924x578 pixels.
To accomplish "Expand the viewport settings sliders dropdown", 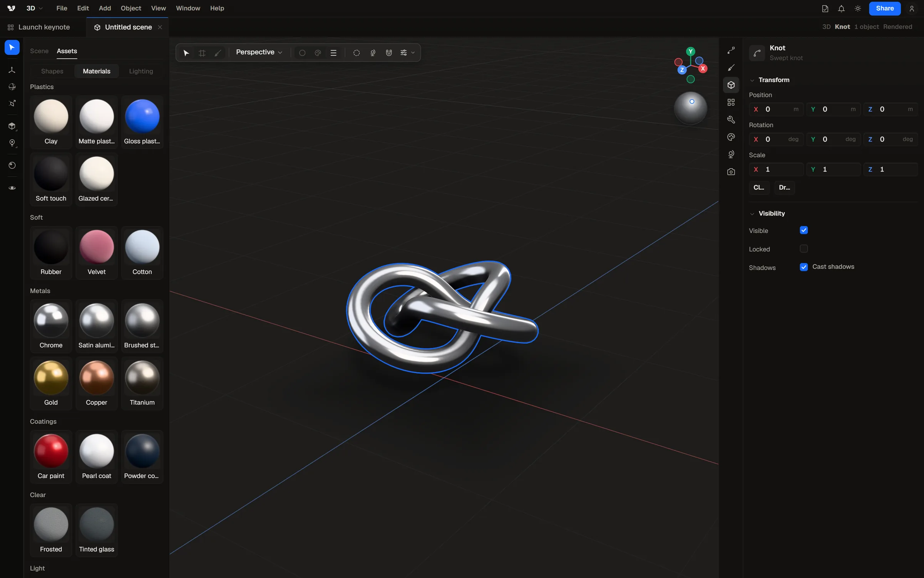I will [x=407, y=53].
